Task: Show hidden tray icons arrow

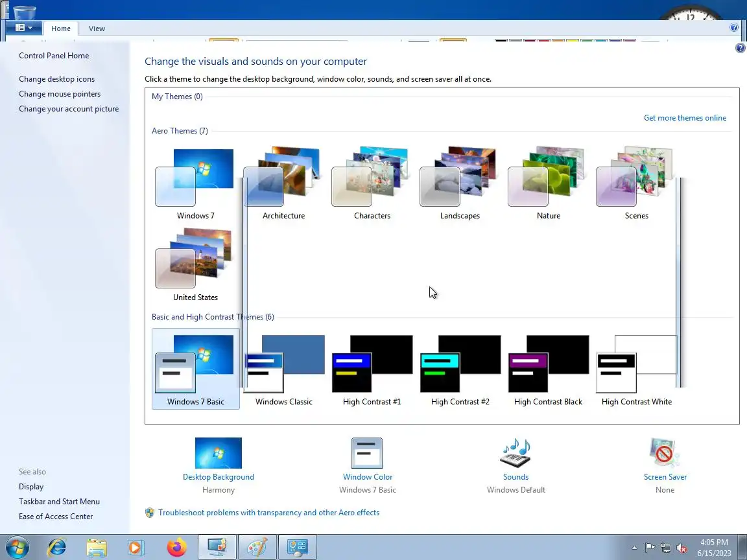Action: click(634, 548)
